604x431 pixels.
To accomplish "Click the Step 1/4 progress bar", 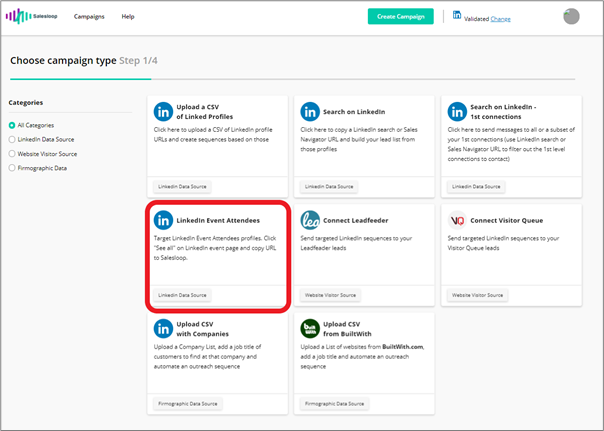I will click(292, 79).
